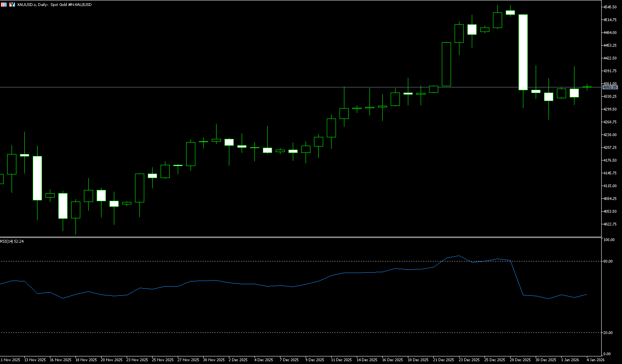Click the RSI line peak near 23 Dec
622x364 pixels.
[459, 255]
